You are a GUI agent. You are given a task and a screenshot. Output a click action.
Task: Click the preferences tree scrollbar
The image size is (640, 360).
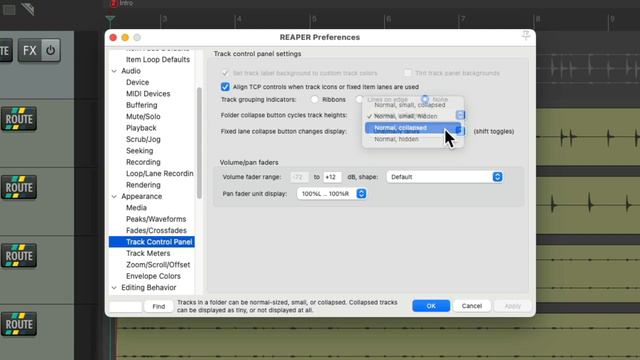pos(199,143)
